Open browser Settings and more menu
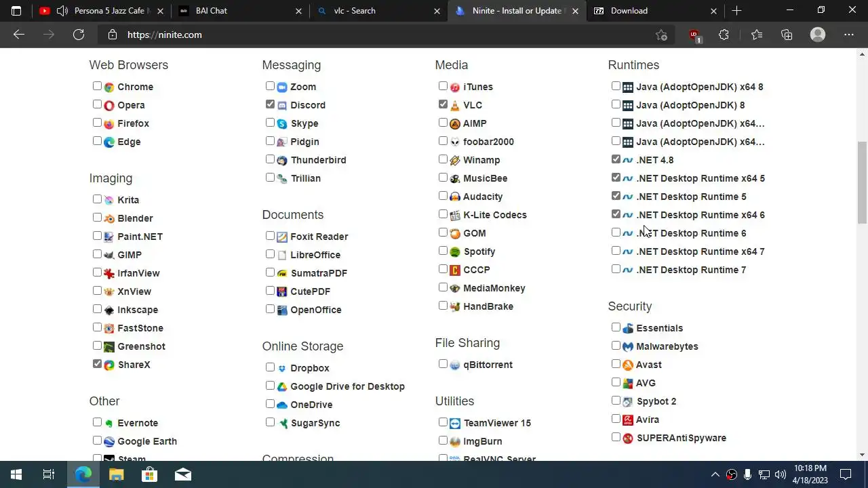This screenshot has height=488, width=868. [x=849, y=35]
